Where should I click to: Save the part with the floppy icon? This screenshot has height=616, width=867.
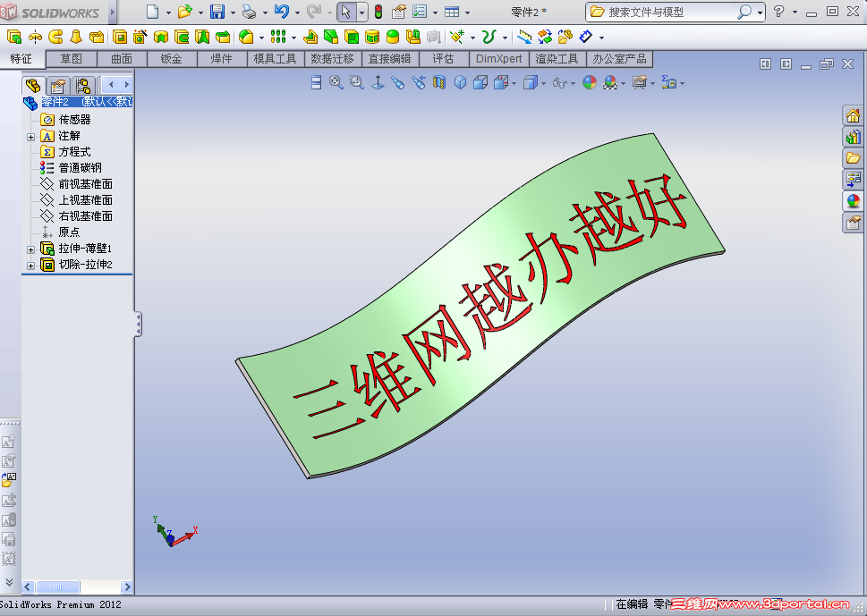click(217, 11)
